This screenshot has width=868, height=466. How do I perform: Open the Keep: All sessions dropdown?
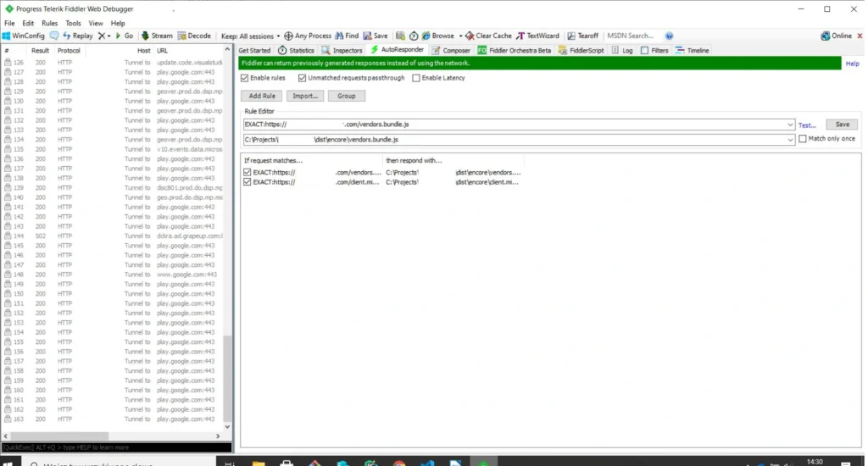click(250, 36)
